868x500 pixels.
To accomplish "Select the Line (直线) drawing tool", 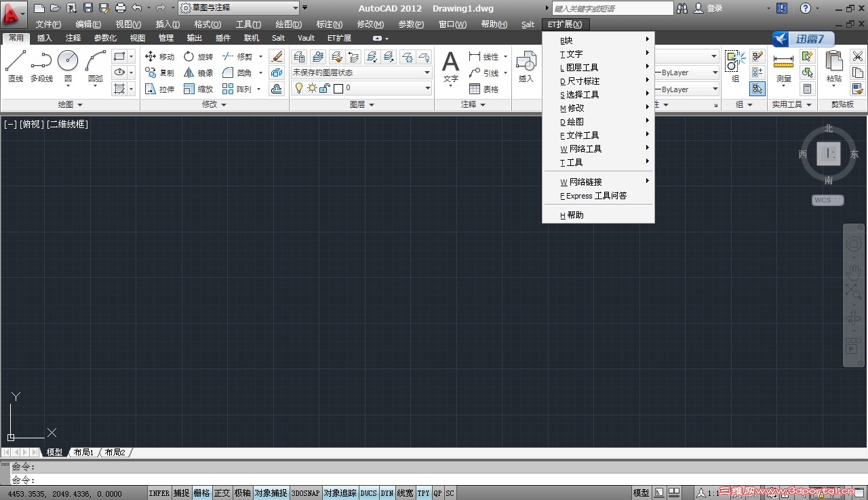I will coord(16,67).
